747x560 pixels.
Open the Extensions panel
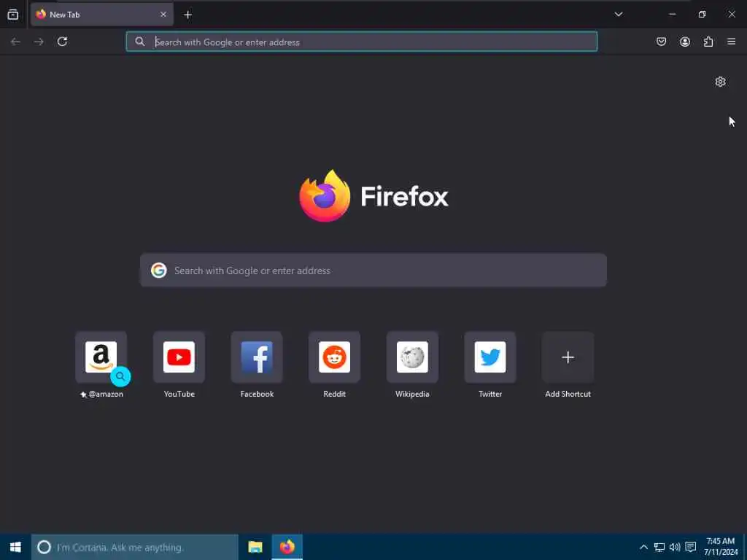(x=708, y=42)
